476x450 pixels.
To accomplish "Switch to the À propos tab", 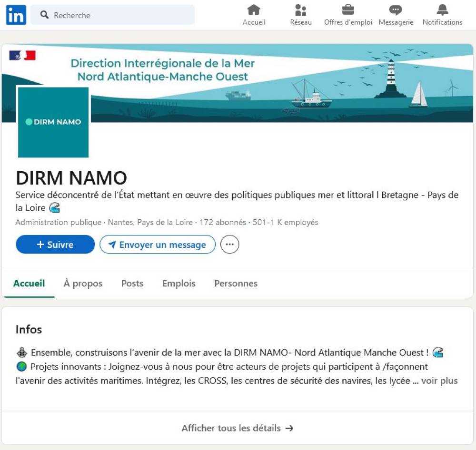I will coord(83,283).
